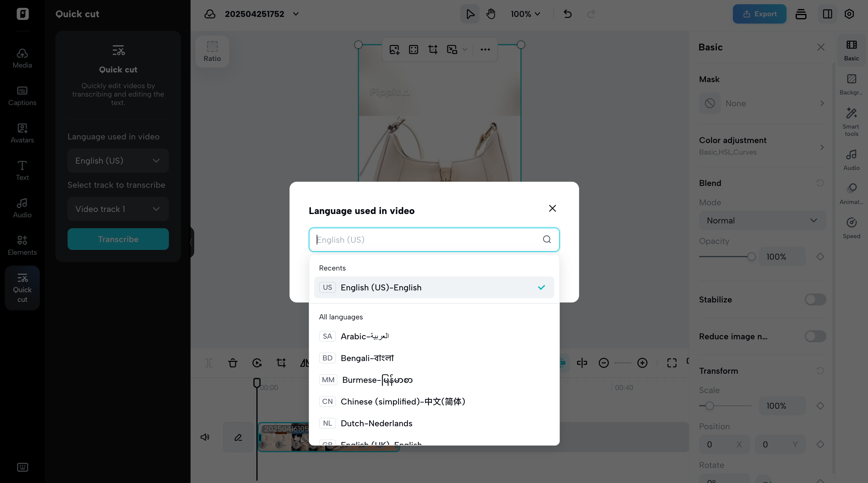Change Blend mode from Normal
The width and height of the screenshot is (868, 483).
762,220
